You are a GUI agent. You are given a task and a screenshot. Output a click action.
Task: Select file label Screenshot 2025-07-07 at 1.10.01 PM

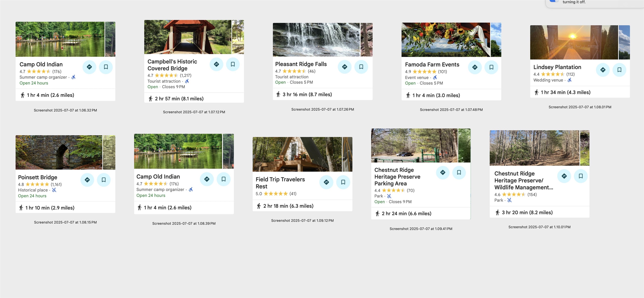pyautogui.click(x=539, y=227)
